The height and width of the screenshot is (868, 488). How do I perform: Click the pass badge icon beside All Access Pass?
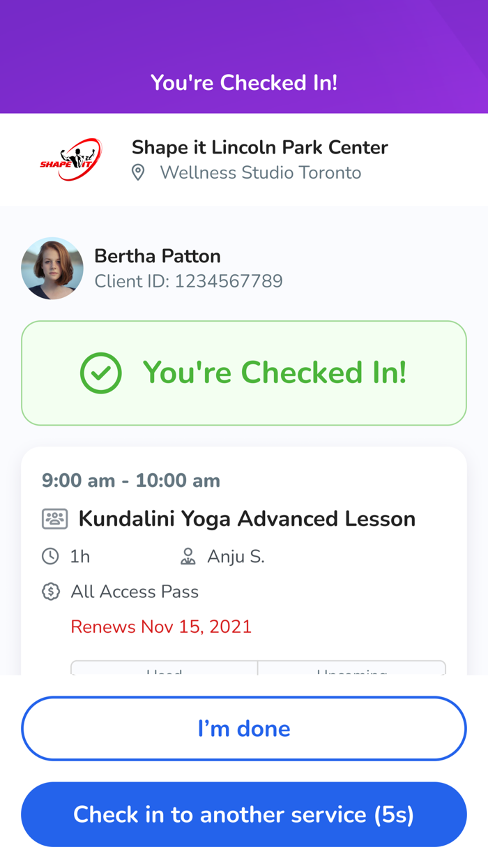pyautogui.click(x=49, y=591)
